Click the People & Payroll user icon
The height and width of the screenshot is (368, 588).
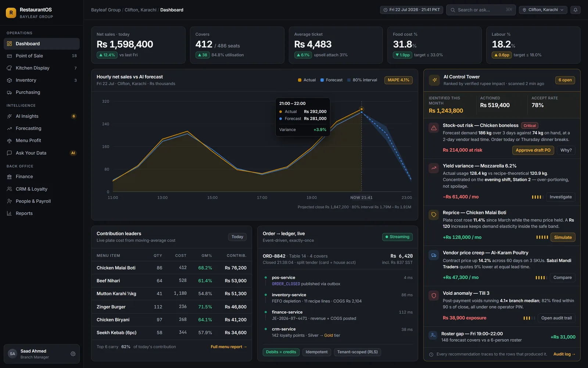point(10,201)
